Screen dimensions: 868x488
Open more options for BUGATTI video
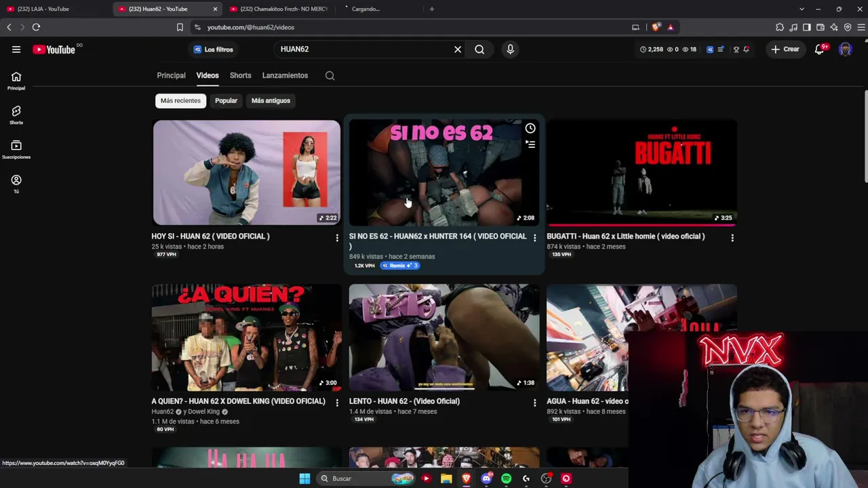pyautogui.click(x=732, y=237)
